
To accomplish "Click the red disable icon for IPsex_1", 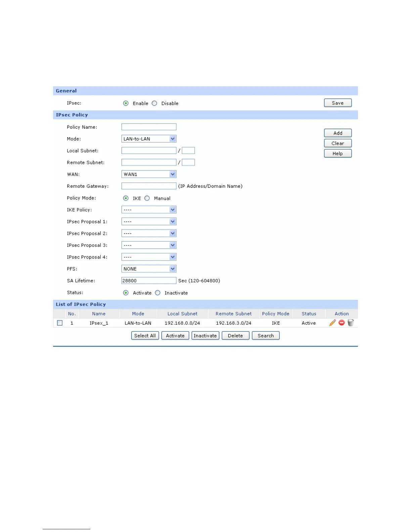I will tap(341, 323).
